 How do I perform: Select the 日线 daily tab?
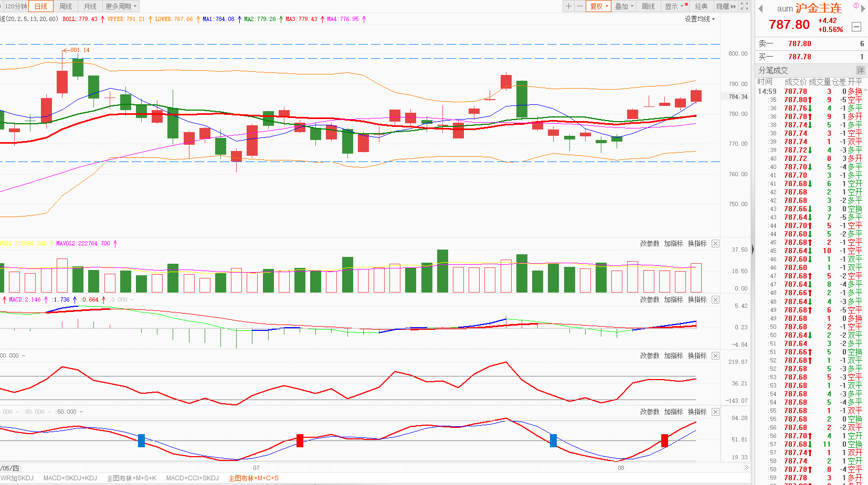(x=41, y=6)
